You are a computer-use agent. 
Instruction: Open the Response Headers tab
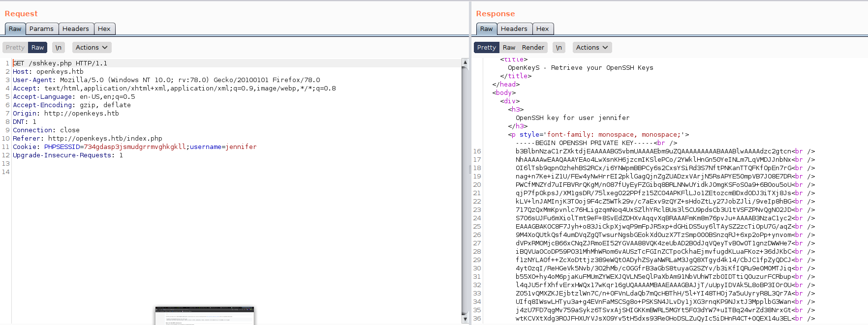pyautogui.click(x=514, y=29)
